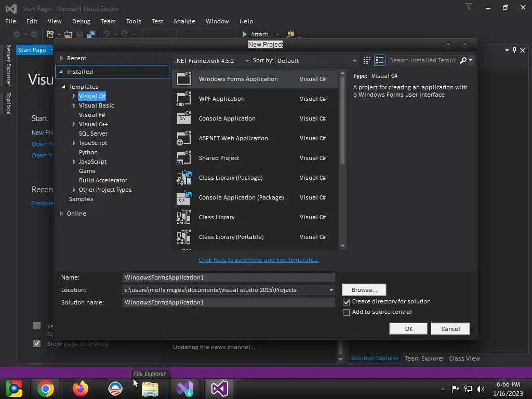Click the Open File toolbar icon
The width and height of the screenshot is (532, 399).
(68, 34)
